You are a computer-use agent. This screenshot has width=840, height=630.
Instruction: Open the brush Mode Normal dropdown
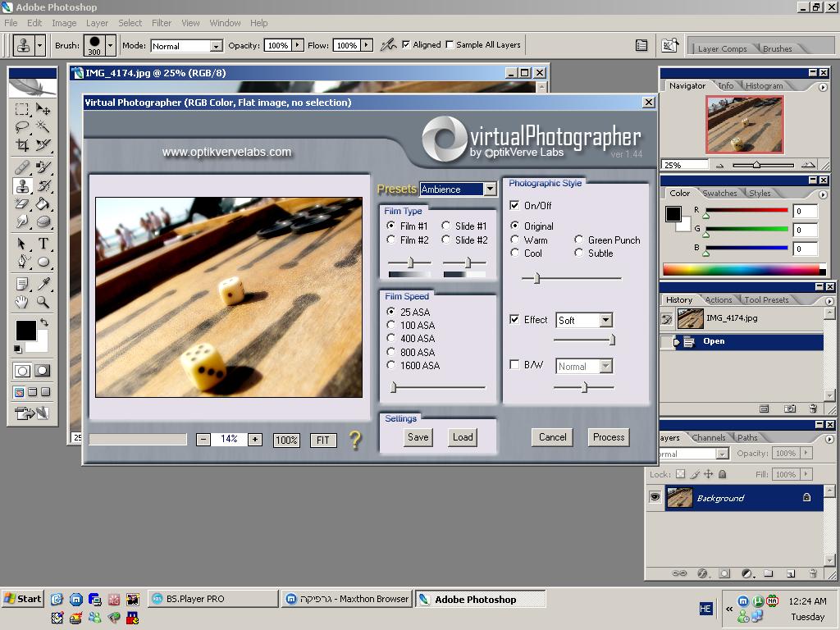tap(216, 46)
